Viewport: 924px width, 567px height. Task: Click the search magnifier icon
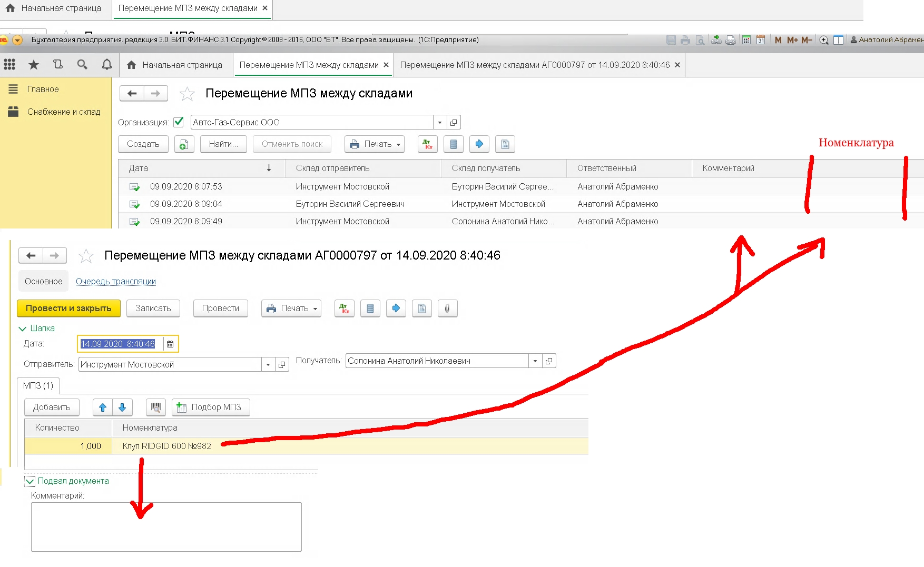pos(82,65)
